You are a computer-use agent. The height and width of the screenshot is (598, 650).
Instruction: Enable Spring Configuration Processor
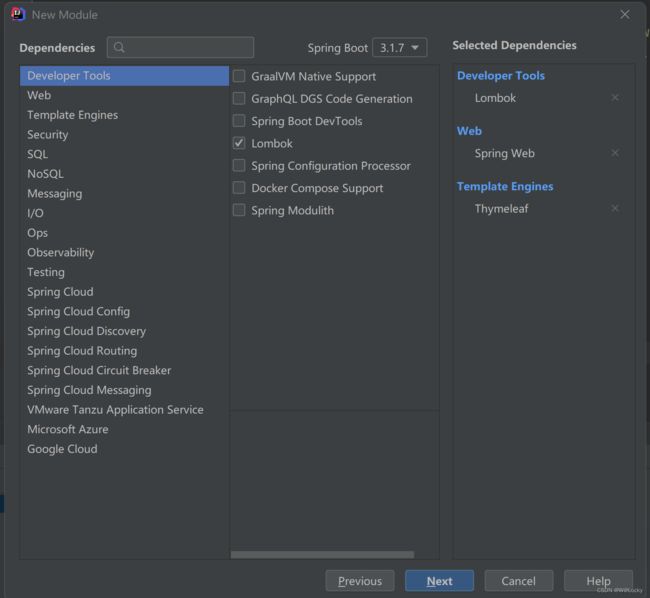239,165
